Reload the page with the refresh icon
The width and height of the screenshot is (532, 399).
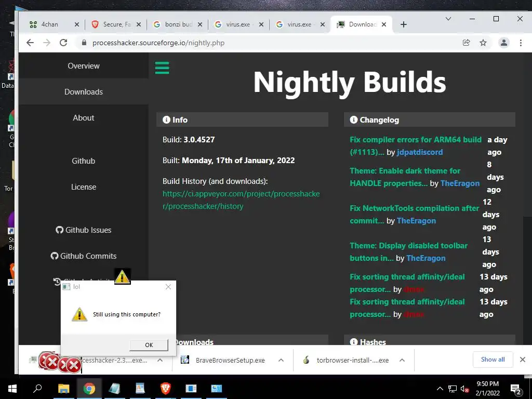63,43
